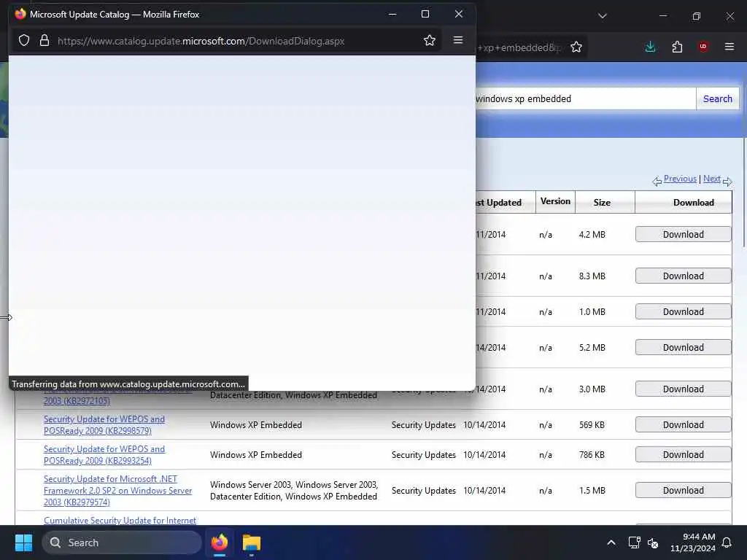Open the partially hidden KB2972105 update link
This screenshot has height=560, width=747.
tap(77, 401)
